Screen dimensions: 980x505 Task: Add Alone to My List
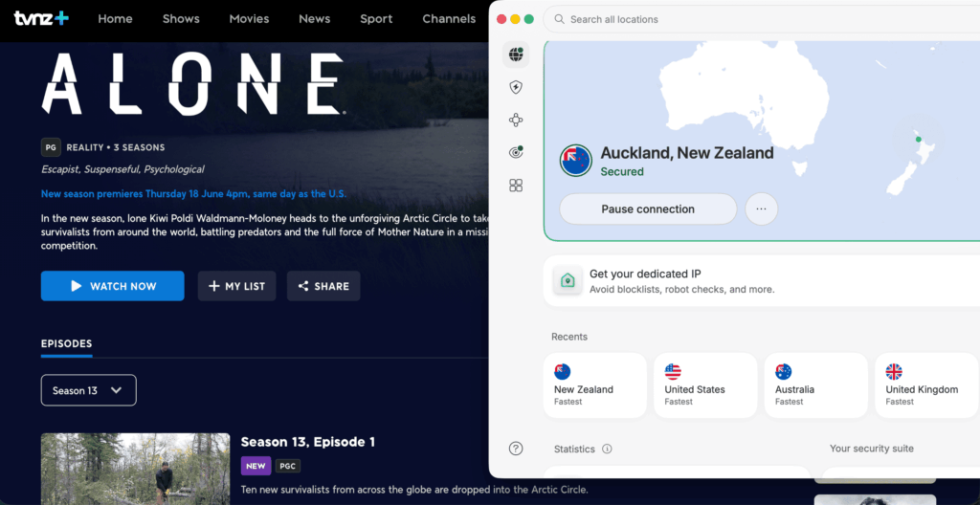click(x=237, y=286)
